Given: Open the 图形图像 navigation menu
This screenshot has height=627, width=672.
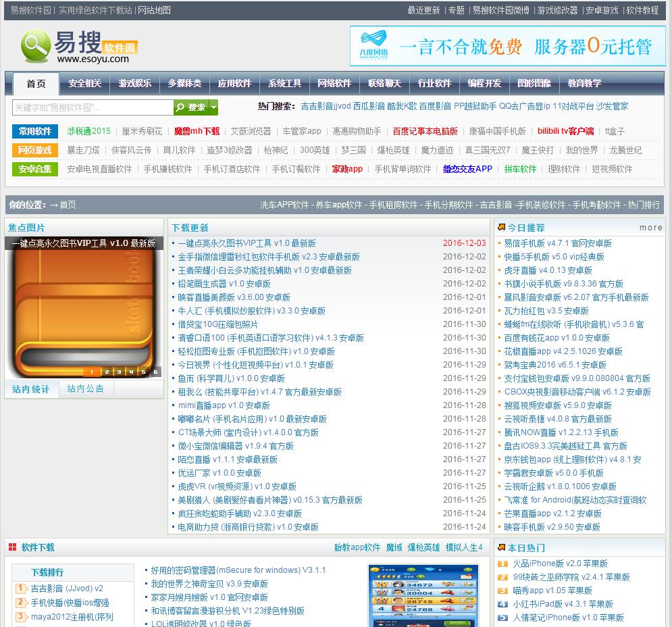Looking at the screenshot, I should pyautogui.click(x=534, y=83).
